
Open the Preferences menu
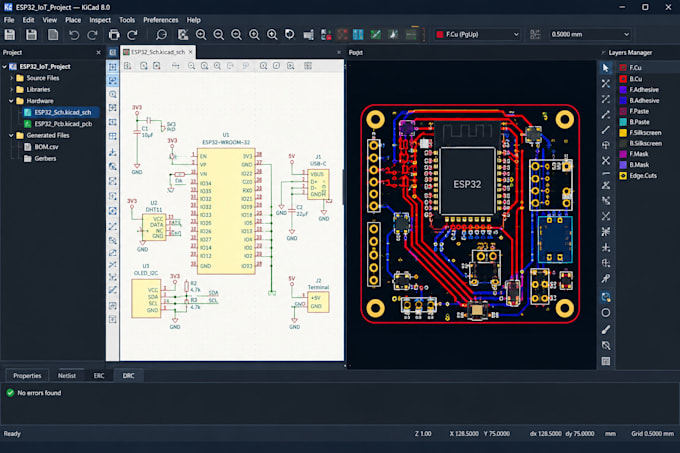click(x=160, y=20)
